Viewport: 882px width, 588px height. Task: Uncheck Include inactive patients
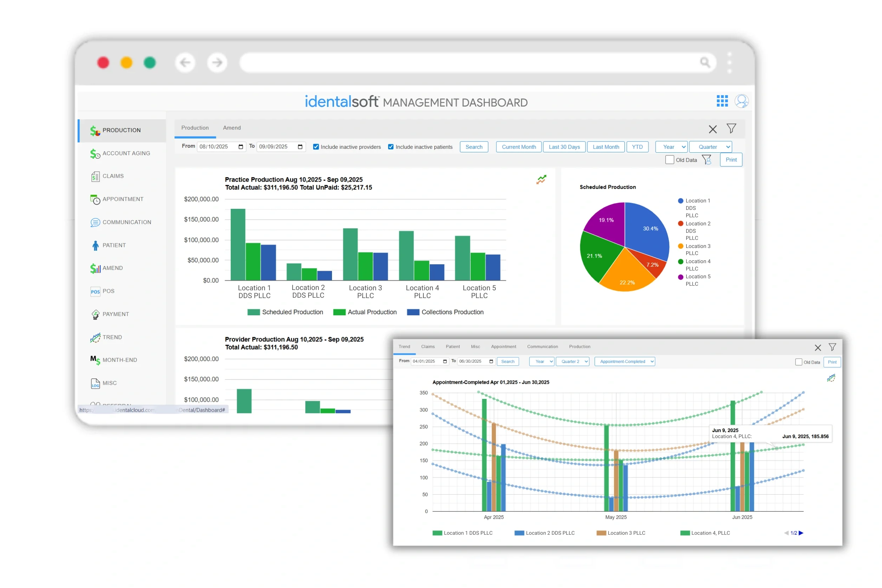pos(391,147)
